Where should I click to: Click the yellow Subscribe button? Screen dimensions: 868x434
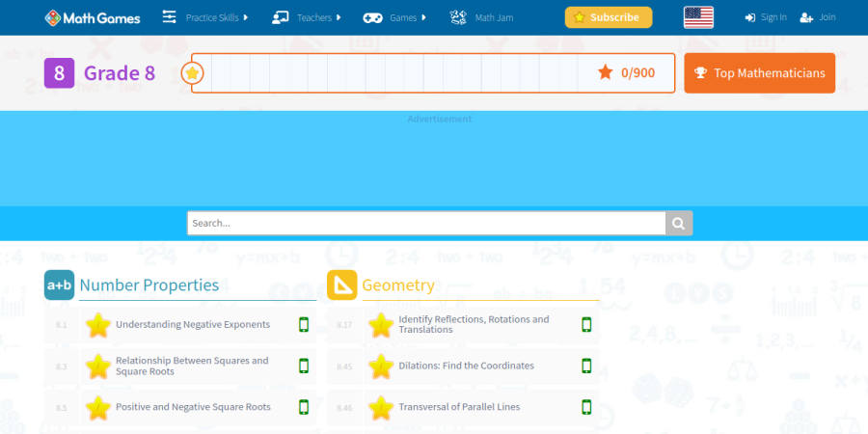click(x=609, y=17)
